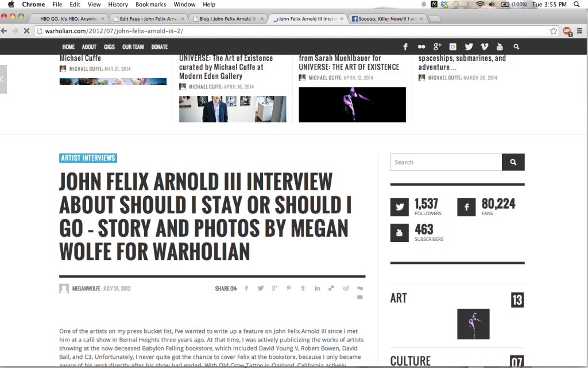
Task: Click the address bar URL
Action: point(114,31)
